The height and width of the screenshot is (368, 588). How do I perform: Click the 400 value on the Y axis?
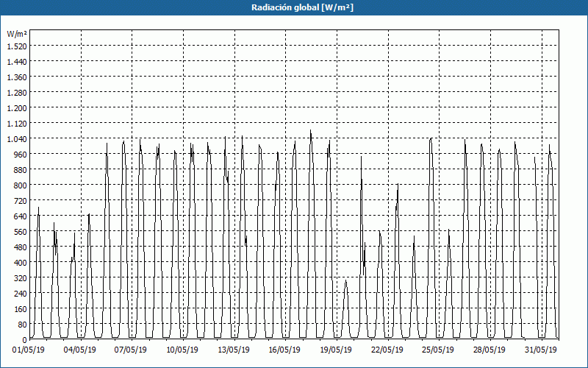pyautogui.click(x=21, y=263)
